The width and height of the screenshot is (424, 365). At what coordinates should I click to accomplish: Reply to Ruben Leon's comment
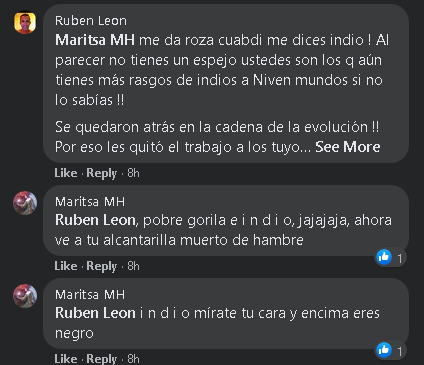(102, 173)
